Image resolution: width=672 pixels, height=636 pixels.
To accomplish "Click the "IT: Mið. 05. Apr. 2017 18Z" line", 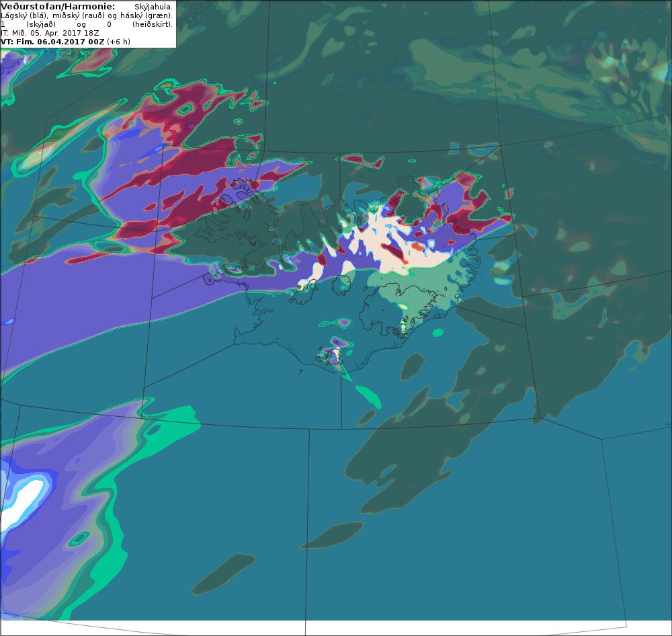I will click(50, 33).
